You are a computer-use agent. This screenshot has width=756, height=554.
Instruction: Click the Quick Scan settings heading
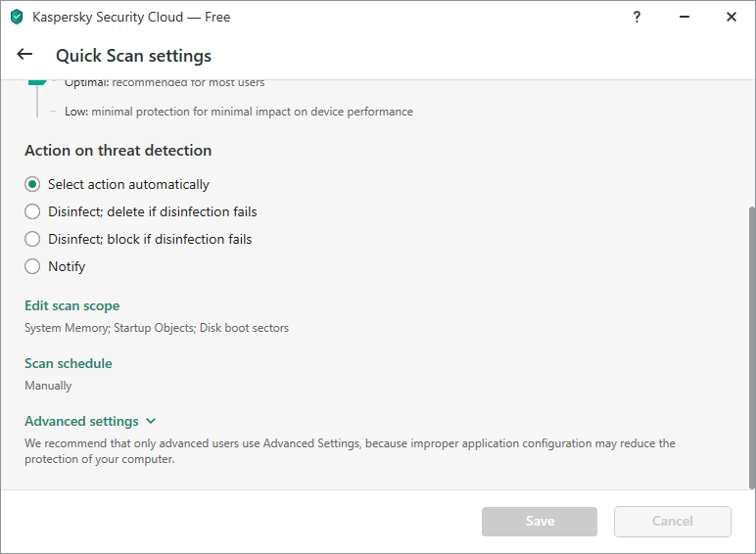(x=133, y=56)
